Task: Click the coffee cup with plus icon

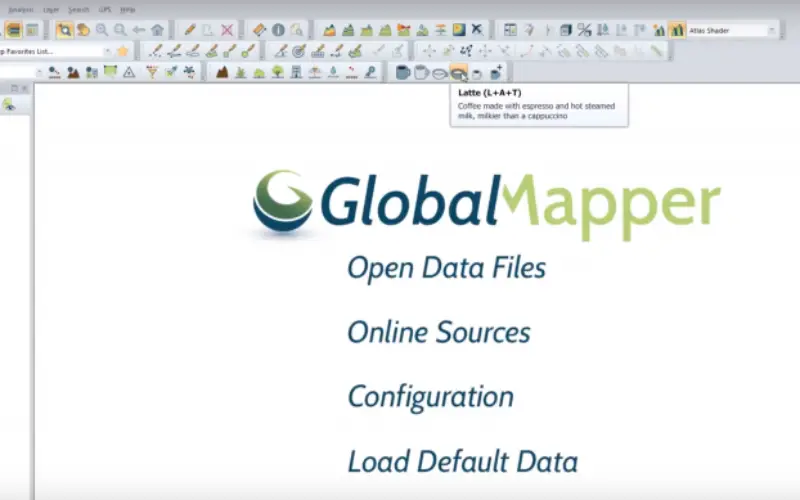Action: click(x=496, y=72)
